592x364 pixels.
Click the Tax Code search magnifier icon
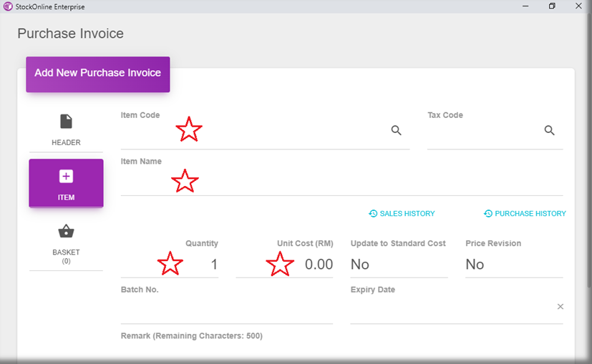point(549,130)
